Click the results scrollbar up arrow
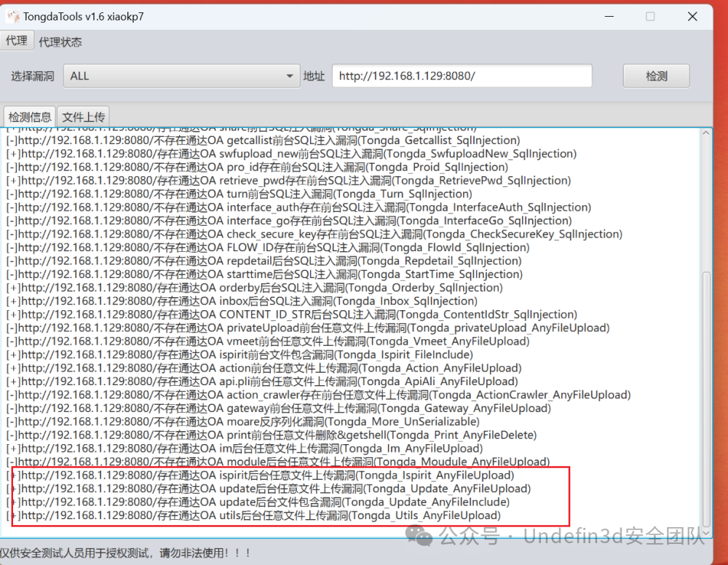The image size is (728, 565). tap(705, 133)
